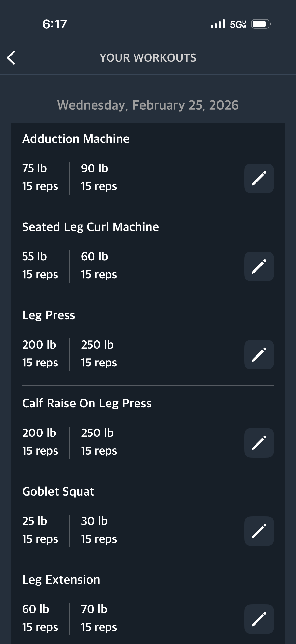Edit the Adduction Machine workout
This screenshot has width=296, height=644.
coord(259,178)
